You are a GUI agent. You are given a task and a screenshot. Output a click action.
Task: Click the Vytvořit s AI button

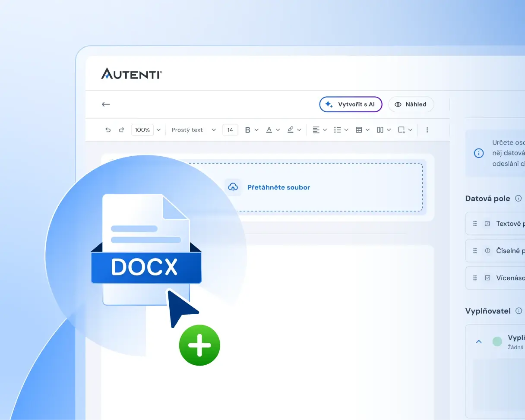tap(351, 104)
